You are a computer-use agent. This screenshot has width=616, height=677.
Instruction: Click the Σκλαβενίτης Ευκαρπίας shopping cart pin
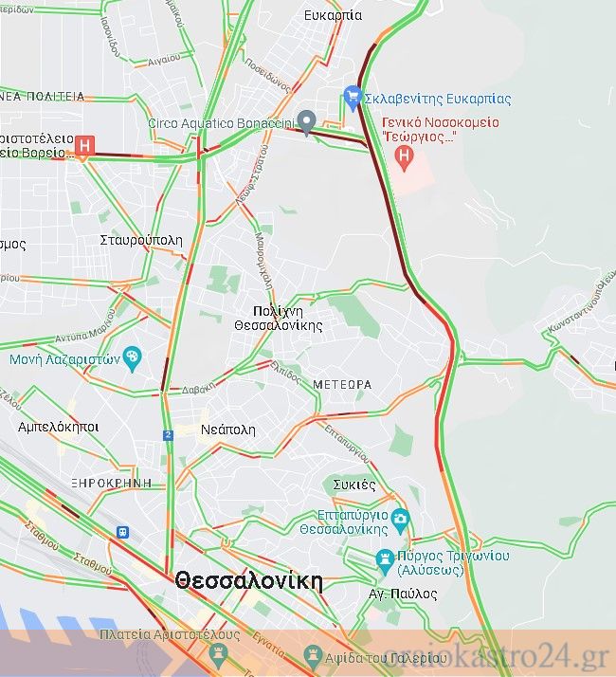[x=353, y=97]
